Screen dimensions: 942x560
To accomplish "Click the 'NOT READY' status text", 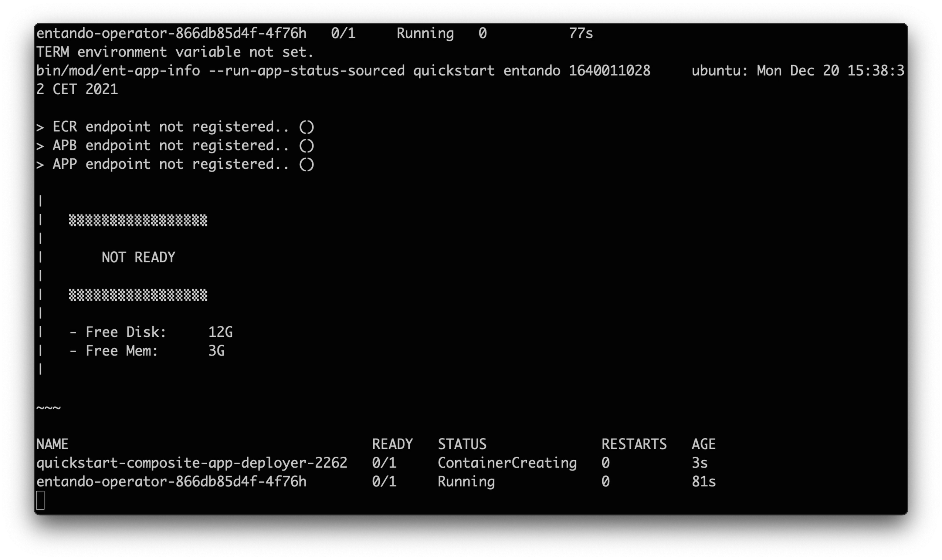I will pyautogui.click(x=138, y=257).
